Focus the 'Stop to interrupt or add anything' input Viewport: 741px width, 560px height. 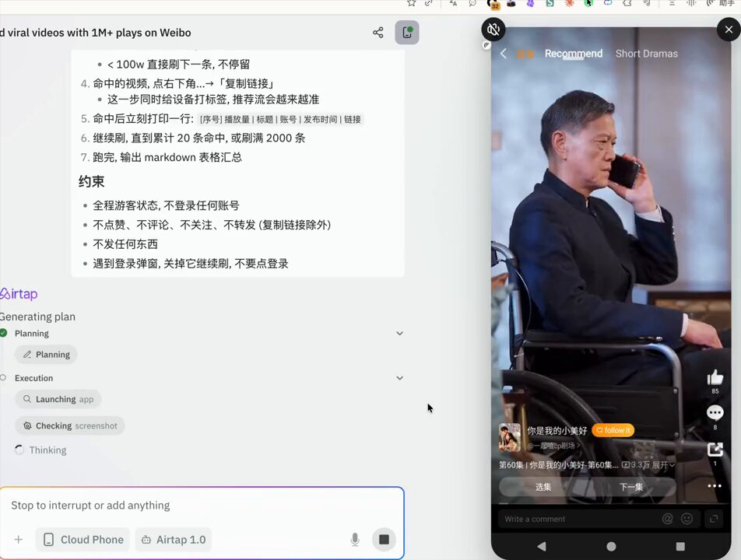202,506
